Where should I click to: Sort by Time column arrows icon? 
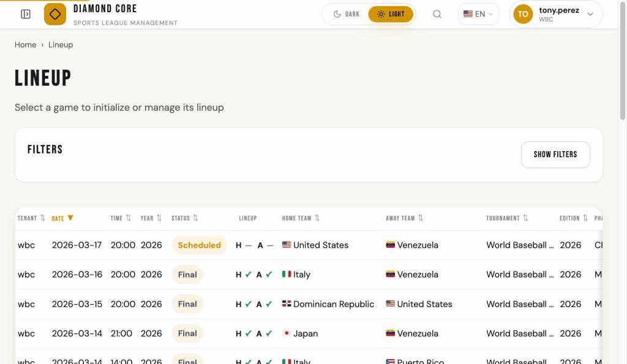point(129,218)
